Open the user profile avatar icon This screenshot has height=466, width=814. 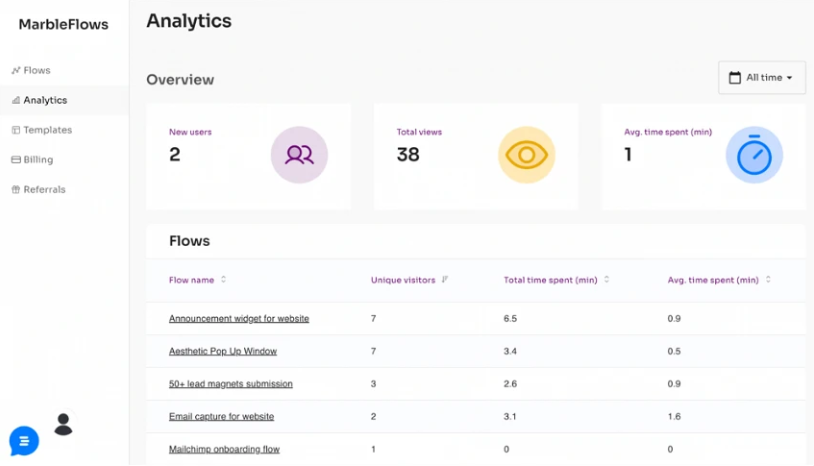pyautogui.click(x=63, y=424)
